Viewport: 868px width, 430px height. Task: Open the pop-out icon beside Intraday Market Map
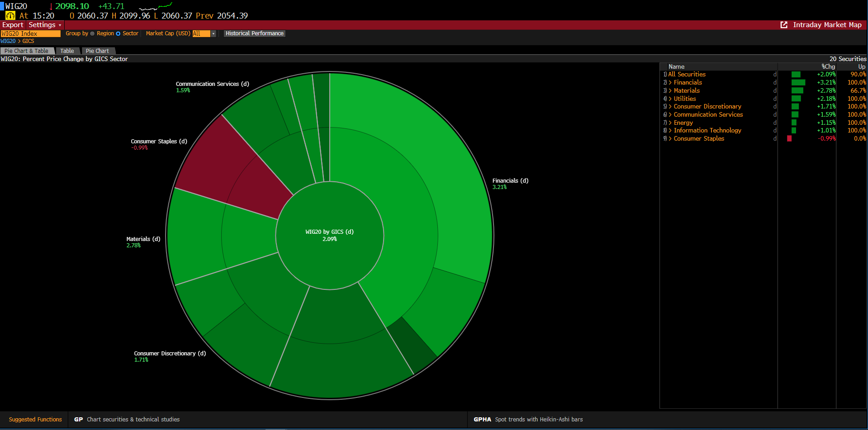(x=784, y=25)
